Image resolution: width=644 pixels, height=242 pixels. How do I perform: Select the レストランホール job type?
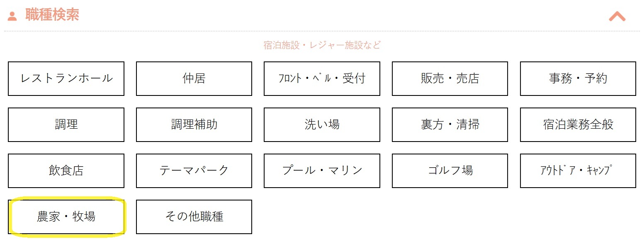coord(66,78)
